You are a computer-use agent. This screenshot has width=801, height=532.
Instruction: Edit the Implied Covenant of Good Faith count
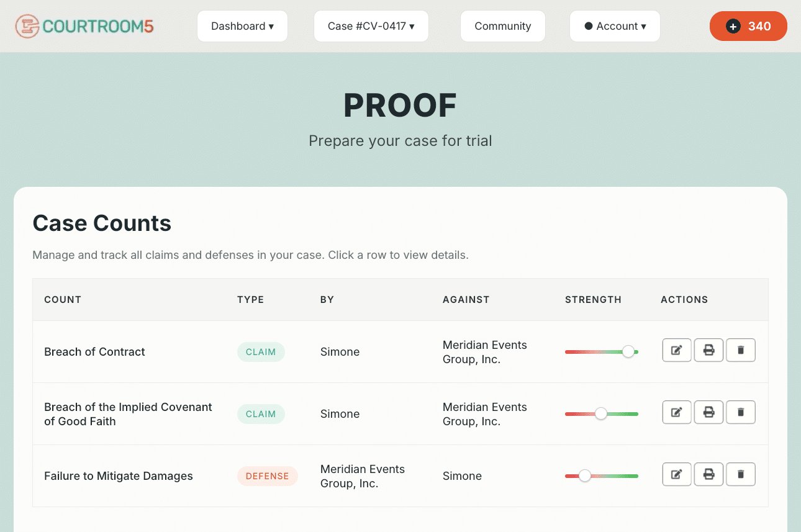point(677,412)
